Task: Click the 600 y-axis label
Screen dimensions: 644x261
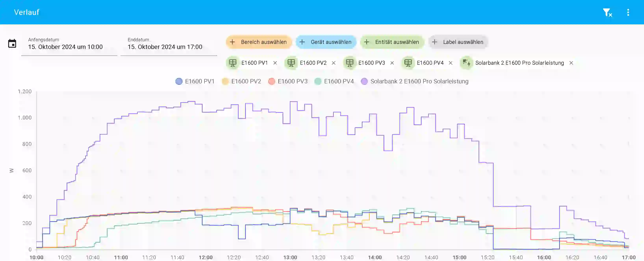Action: pyautogui.click(x=27, y=170)
